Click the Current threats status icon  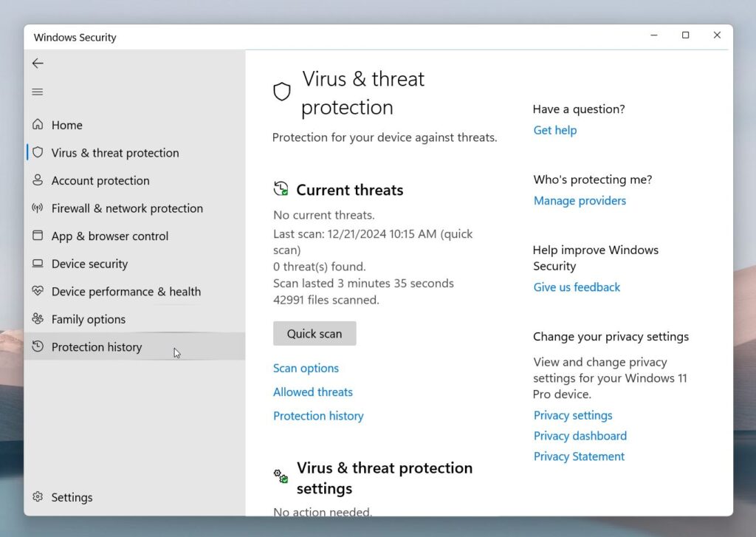click(x=280, y=188)
